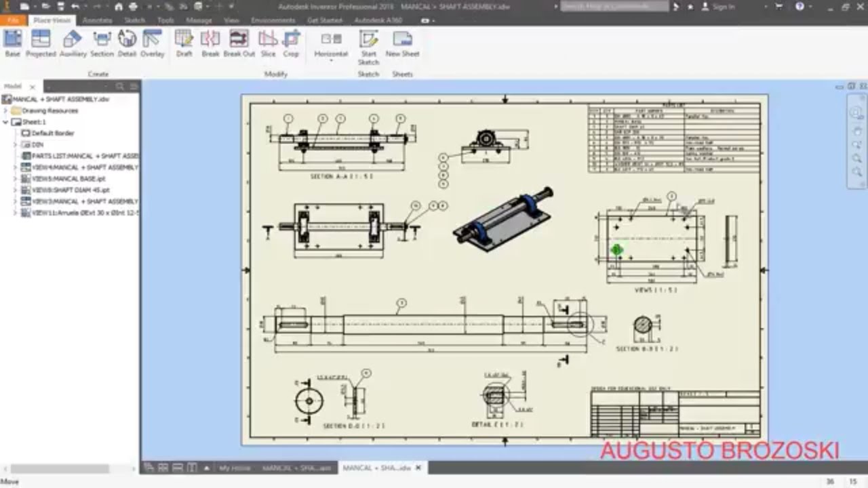Expand the VIEW11:Arruela node

16,213
